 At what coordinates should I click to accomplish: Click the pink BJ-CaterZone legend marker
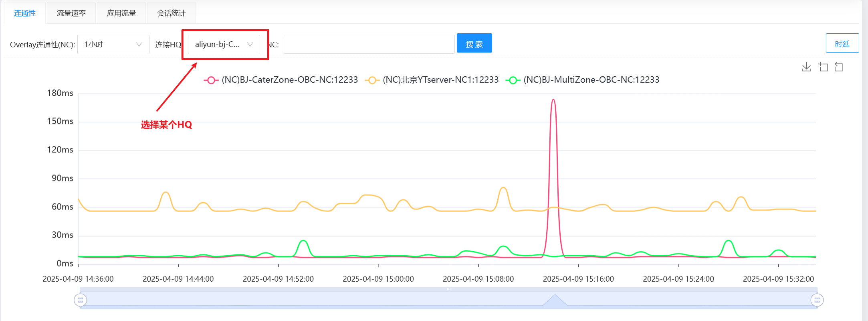pos(211,80)
